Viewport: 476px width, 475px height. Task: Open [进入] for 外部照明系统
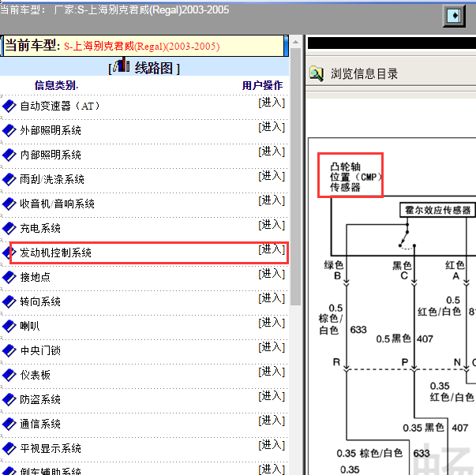272,127
